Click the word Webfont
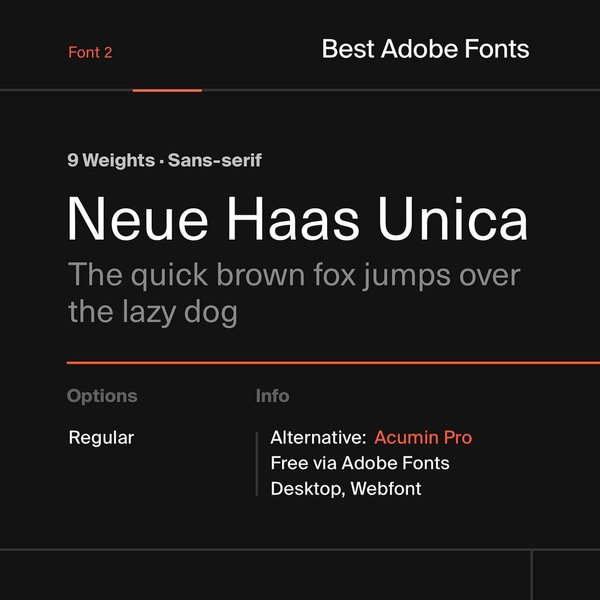600x600 pixels. 386,489
